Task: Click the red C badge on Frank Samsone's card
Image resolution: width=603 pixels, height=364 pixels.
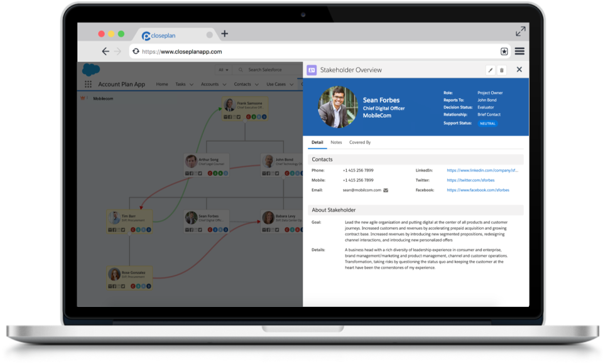Action: 249,117
